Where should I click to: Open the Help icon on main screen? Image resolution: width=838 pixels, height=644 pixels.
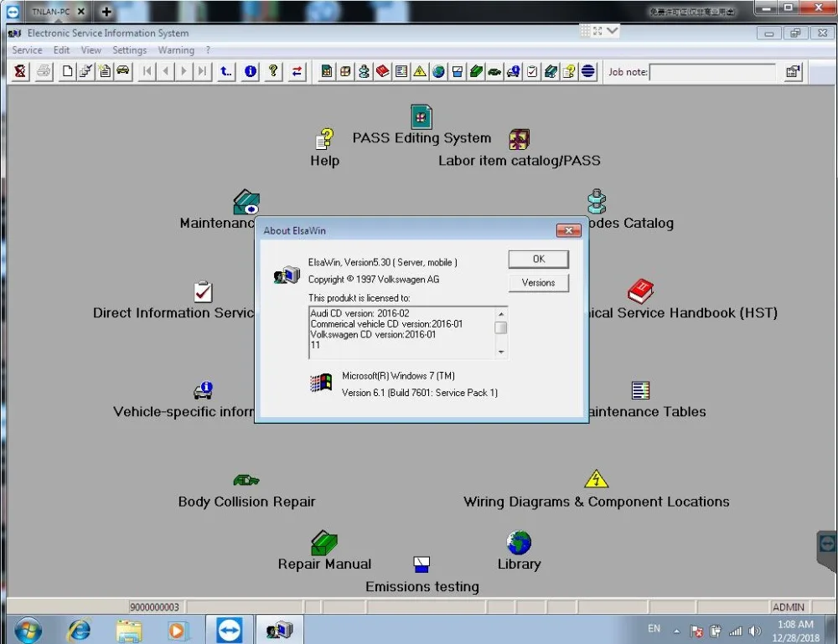click(x=325, y=140)
